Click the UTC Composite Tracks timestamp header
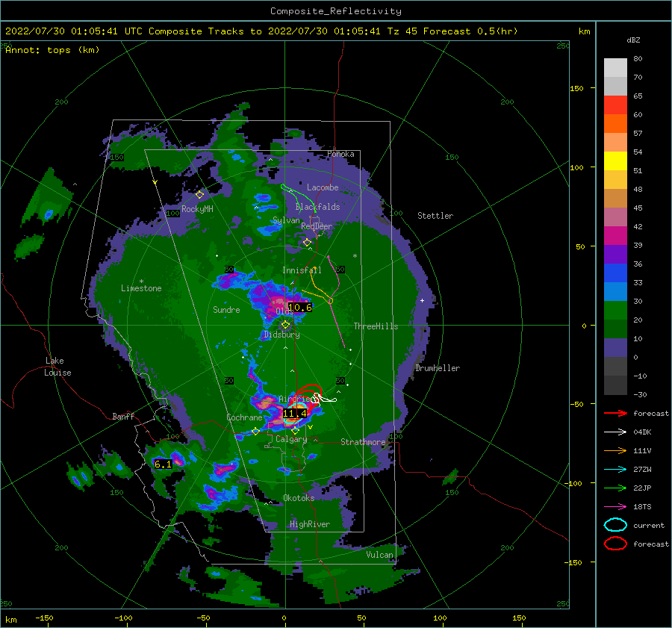Image resolution: width=672 pixels, height=628 pixels. click(x=261, y=31)
